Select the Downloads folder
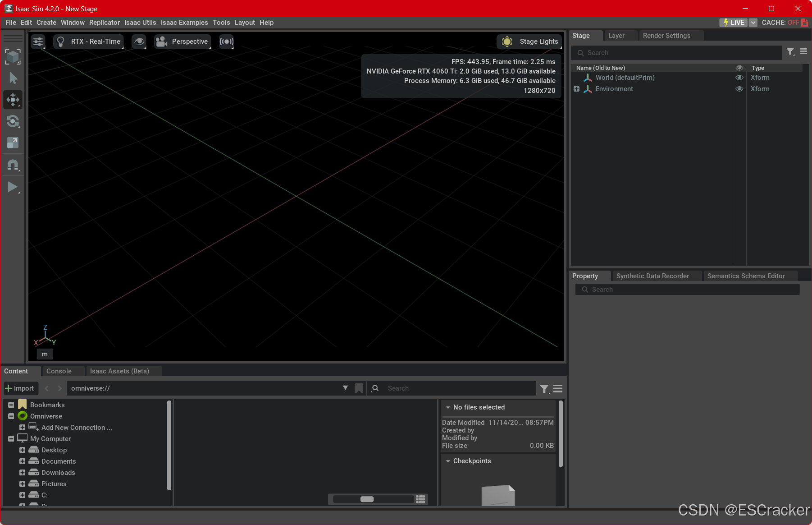 click(x=58, y=473)
